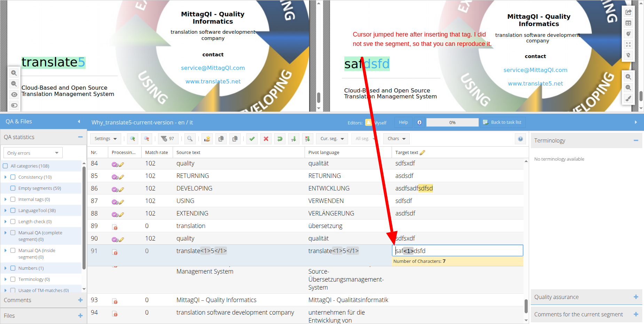Open the Only errors dropdown
The image size is (644, 324).
33,153
